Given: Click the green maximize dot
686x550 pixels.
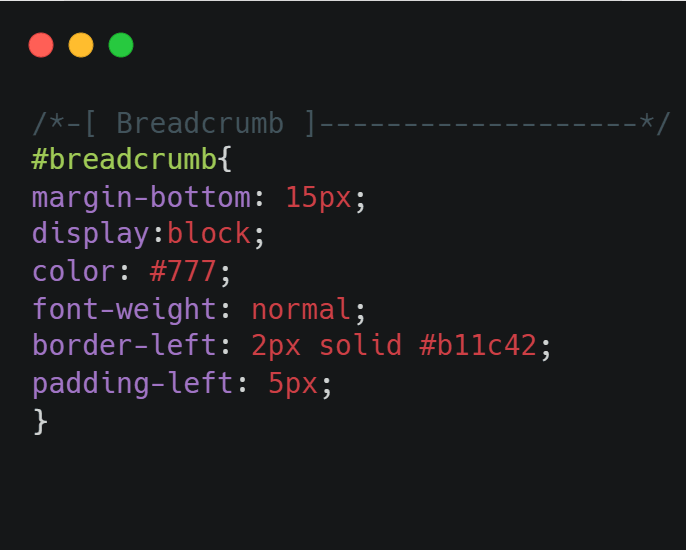Looking at the screenshot, I should tap(121, 45).
